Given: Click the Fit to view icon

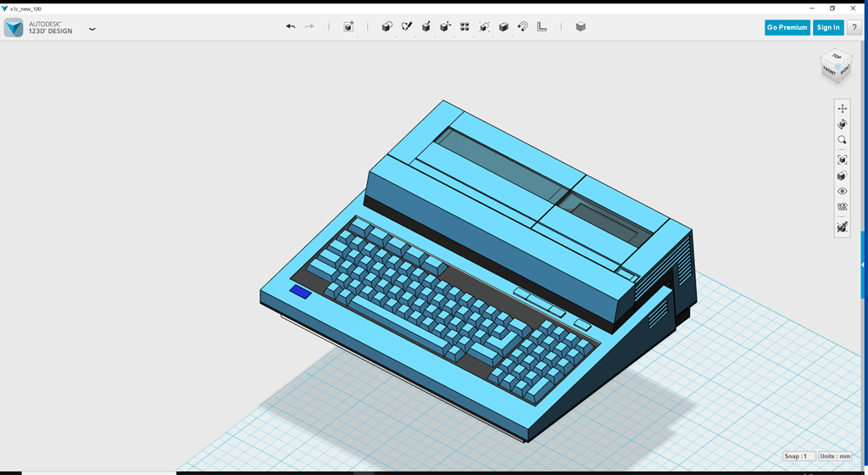Looking at the screenshot, I should tap(842, 159).
